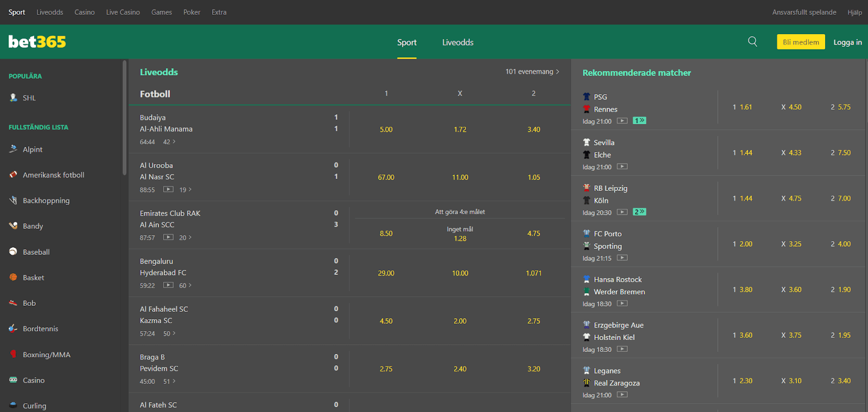Click the bet boost badge under PSG match
Screen dimensions: 868x412
(640, 121)
